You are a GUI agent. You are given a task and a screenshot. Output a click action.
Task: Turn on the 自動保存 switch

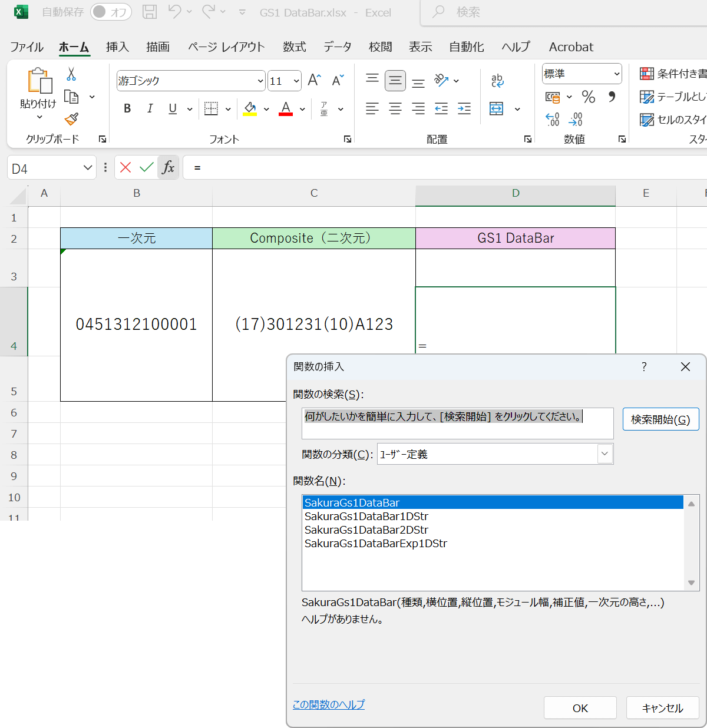111,12
